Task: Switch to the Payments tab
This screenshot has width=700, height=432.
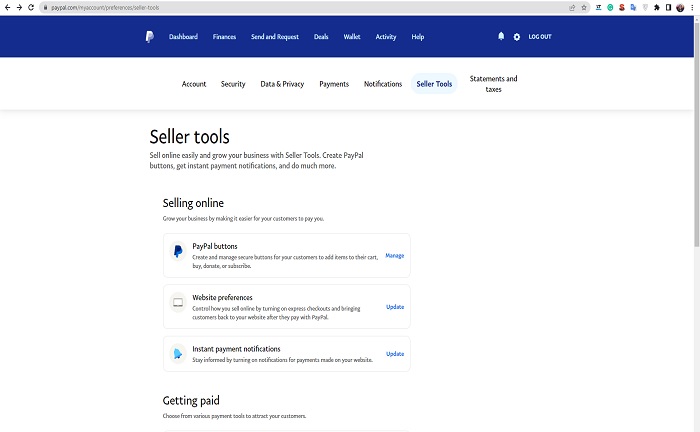Action: coord(334,84)
